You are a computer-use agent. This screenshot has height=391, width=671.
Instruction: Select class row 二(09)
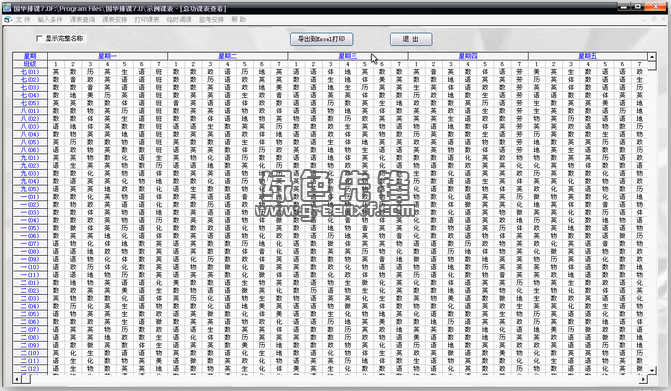click(x=30, y=345)
